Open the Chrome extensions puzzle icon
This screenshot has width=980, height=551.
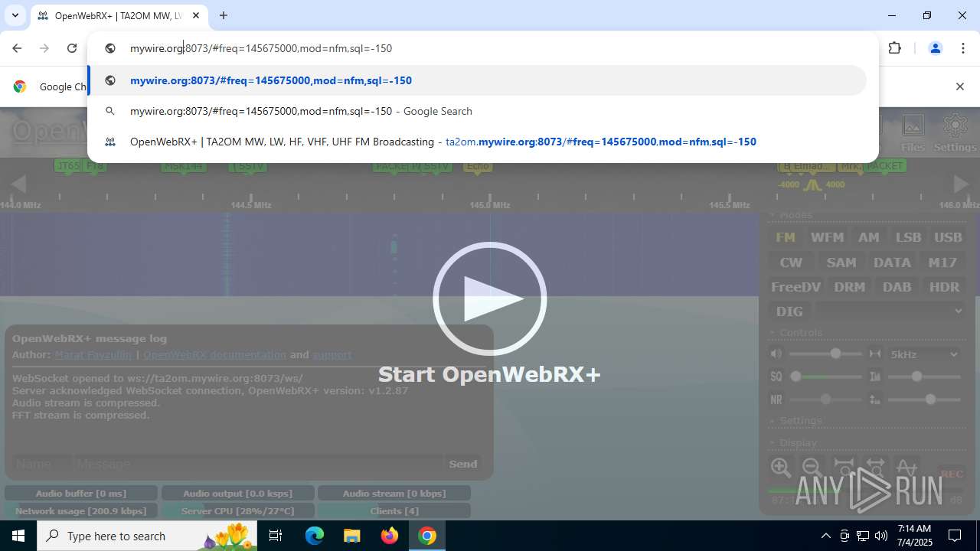click(894, 48)
